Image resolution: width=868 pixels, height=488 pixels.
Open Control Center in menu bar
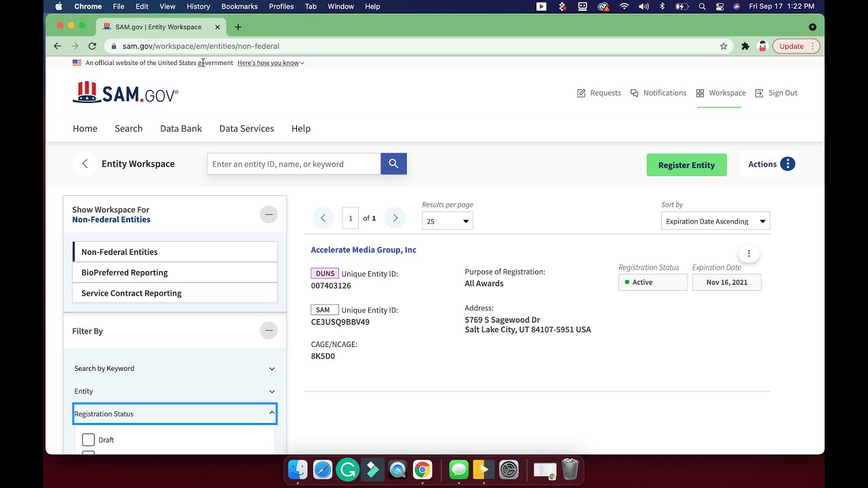(719, 6)
